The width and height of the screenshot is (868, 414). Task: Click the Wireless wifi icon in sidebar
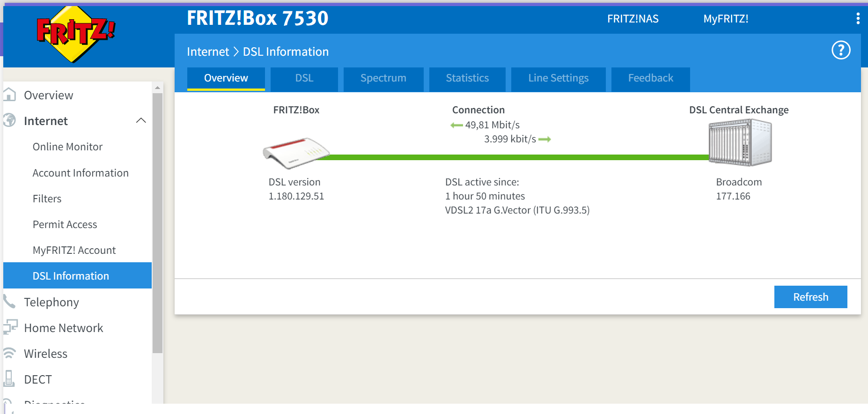pos(9,354)
